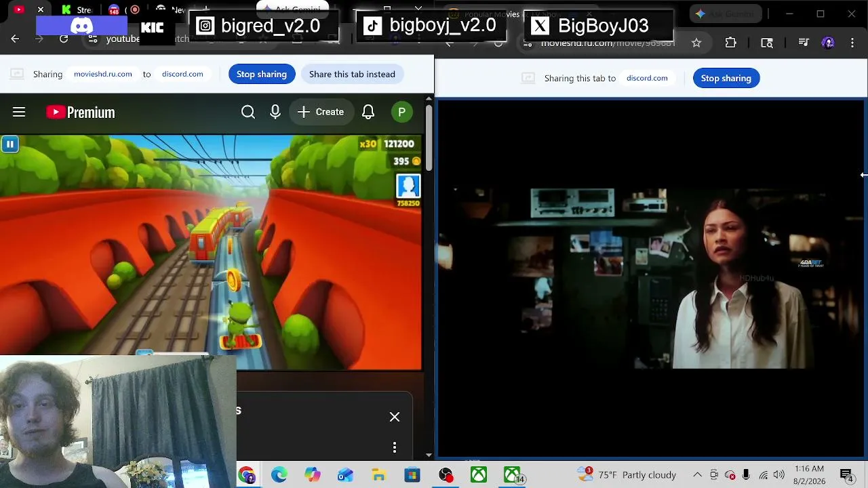Image resolution: width=868 pixels, height=488 pixels.
Task: Click Share this tab instead
Action: click(x=352, y=74)
